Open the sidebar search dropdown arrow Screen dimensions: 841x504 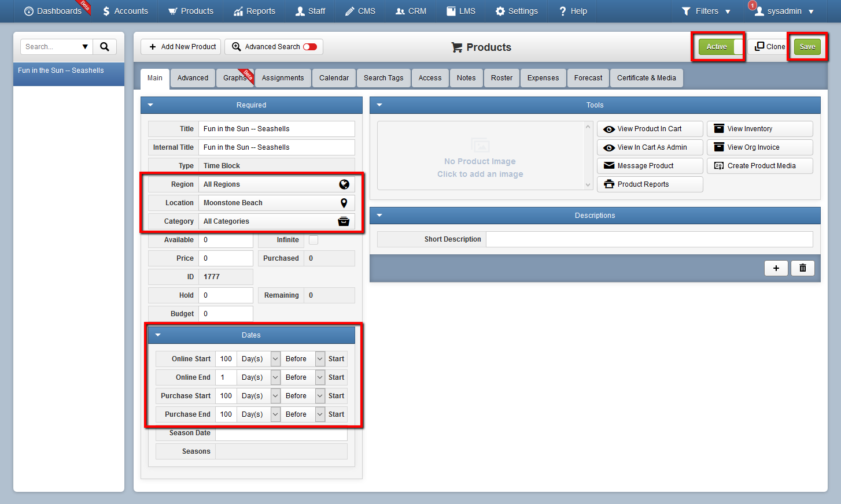pos(85,47)
